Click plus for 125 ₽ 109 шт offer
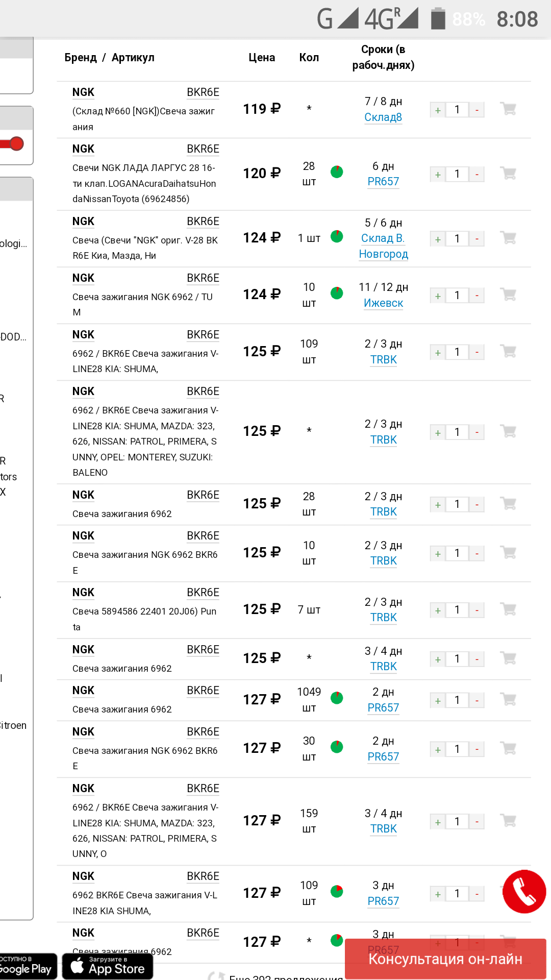The width and height of the screenshot is (551, 980). (438, 352)
